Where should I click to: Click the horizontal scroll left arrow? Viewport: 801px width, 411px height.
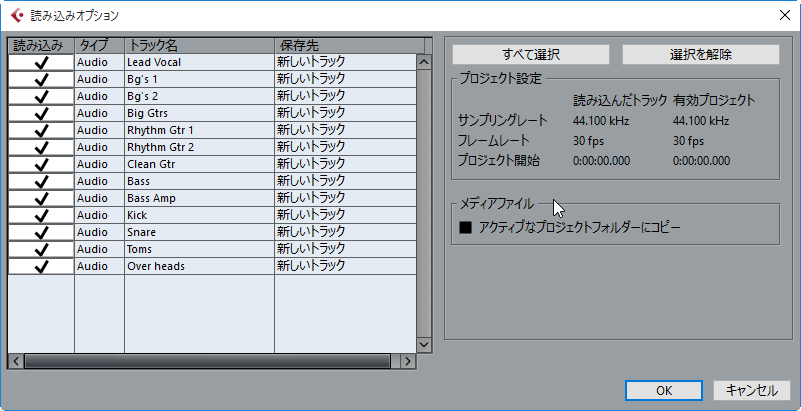(x=16, y=361)
